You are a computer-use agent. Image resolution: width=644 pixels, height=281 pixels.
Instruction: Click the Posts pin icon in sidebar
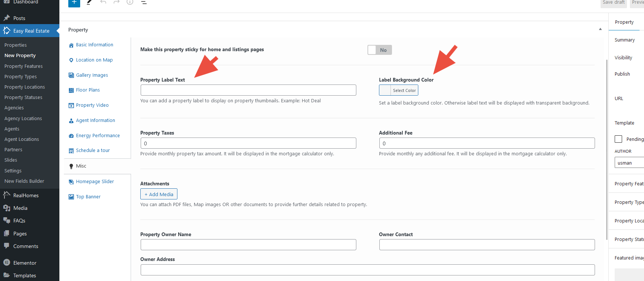[7, 18]
